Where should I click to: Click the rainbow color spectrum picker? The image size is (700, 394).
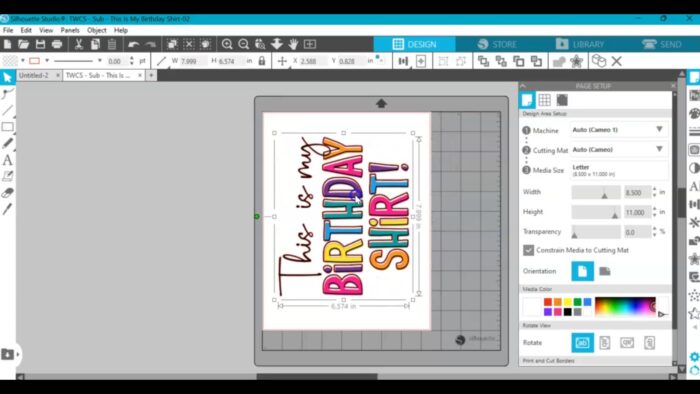(625, 307)
